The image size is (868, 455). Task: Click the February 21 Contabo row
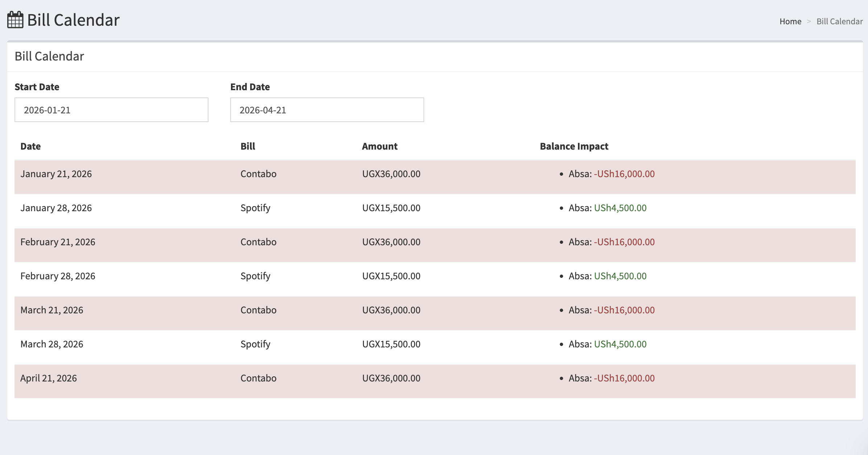coord(258,242)
